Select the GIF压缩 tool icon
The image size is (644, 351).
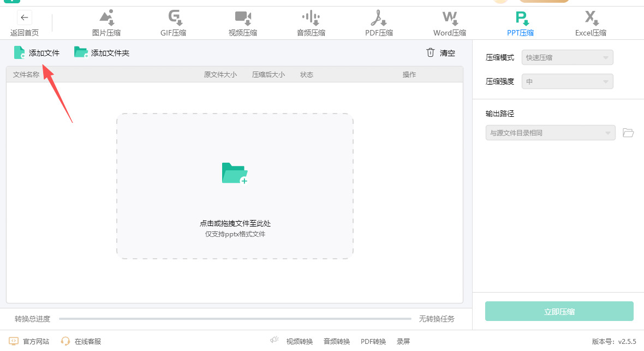[x=173, y=23]
